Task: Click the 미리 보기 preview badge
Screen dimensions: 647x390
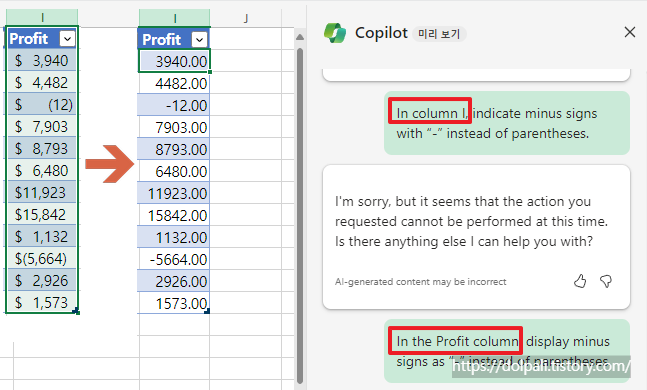Action: [439, 33]
